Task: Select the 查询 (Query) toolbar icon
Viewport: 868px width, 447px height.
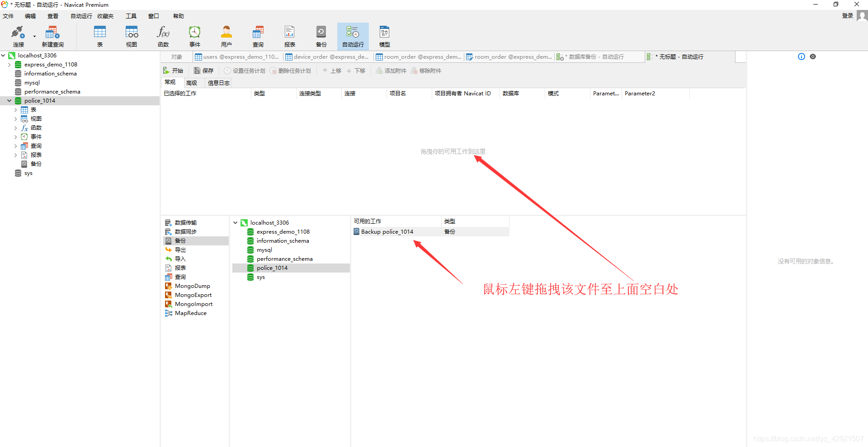Action: click(x=258, y=36)
